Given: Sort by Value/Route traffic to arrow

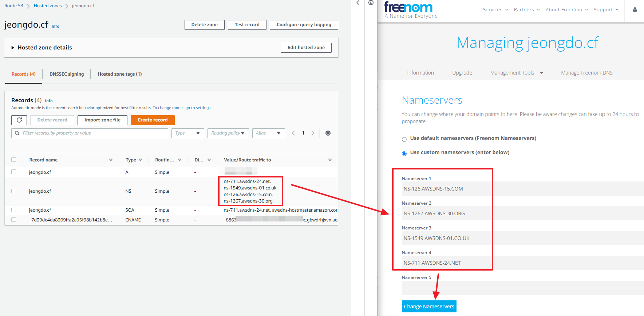Looking at the screenshot, I should point(330,160).
